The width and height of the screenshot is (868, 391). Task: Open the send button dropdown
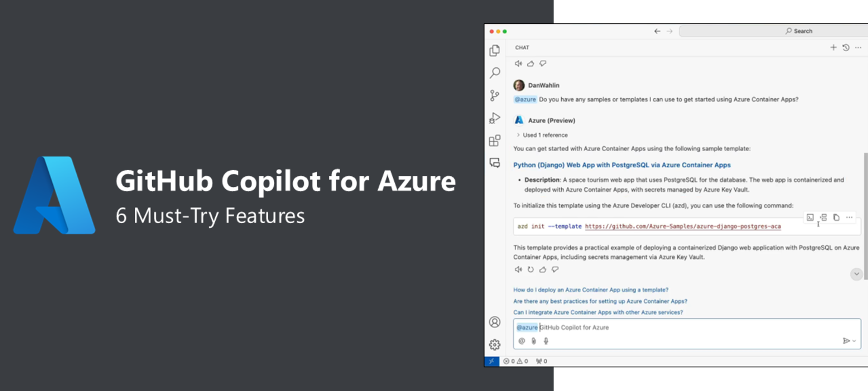[854, 340]
